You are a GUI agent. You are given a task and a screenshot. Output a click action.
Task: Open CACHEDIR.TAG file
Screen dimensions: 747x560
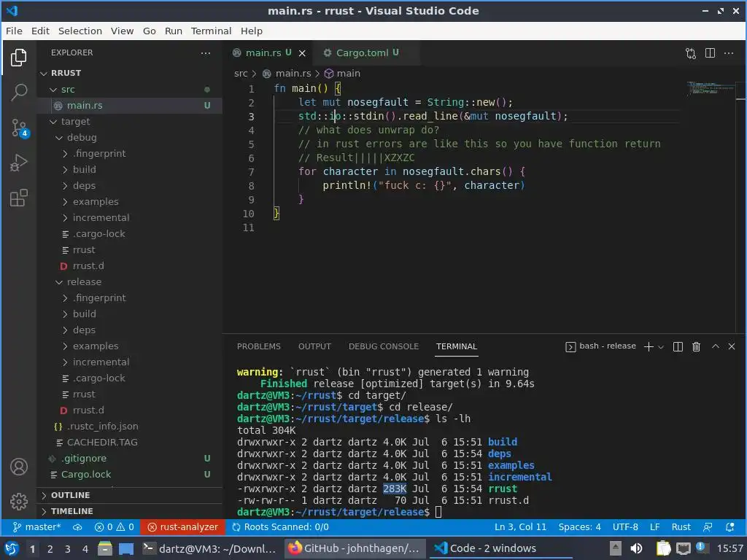tap(130, 443)
